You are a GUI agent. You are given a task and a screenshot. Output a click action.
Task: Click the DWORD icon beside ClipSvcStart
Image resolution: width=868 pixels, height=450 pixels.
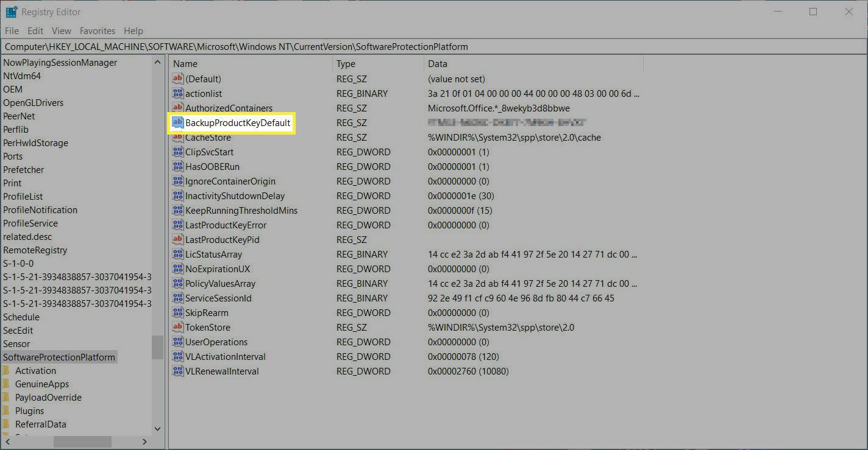click(177, 152)
